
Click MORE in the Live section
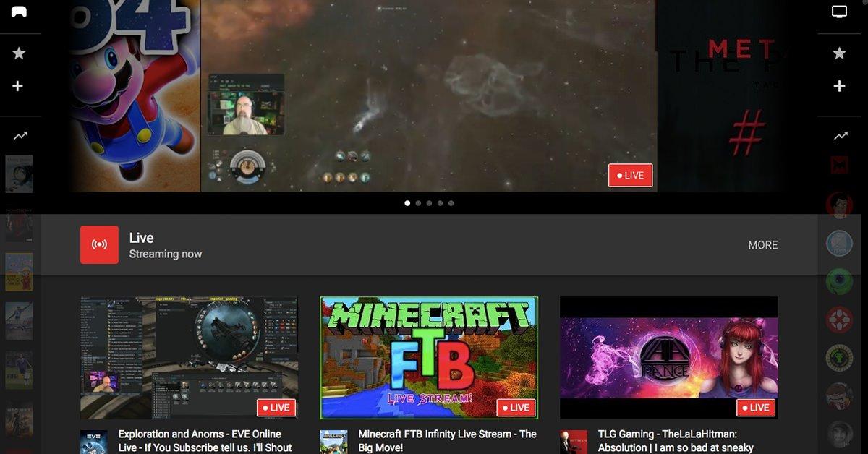click(x=763, y=245)
